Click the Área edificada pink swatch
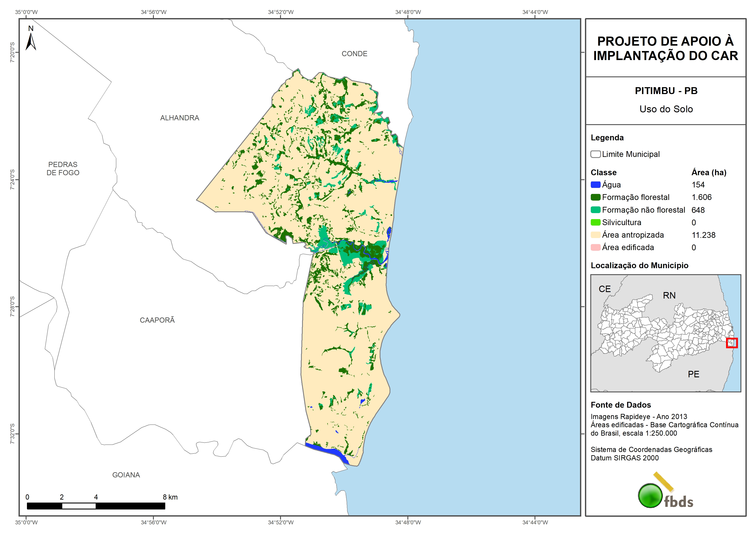Screen dimensions: 756x534 point(595,248)
